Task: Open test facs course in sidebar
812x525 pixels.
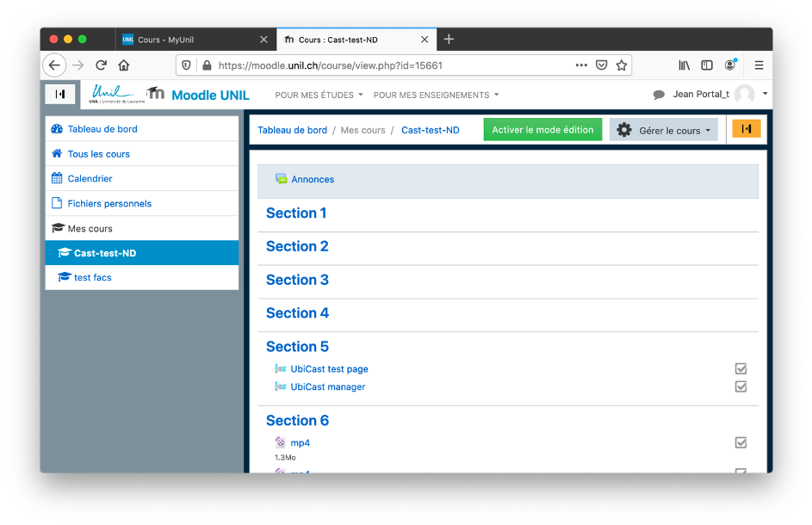Action: coord(92,278)
